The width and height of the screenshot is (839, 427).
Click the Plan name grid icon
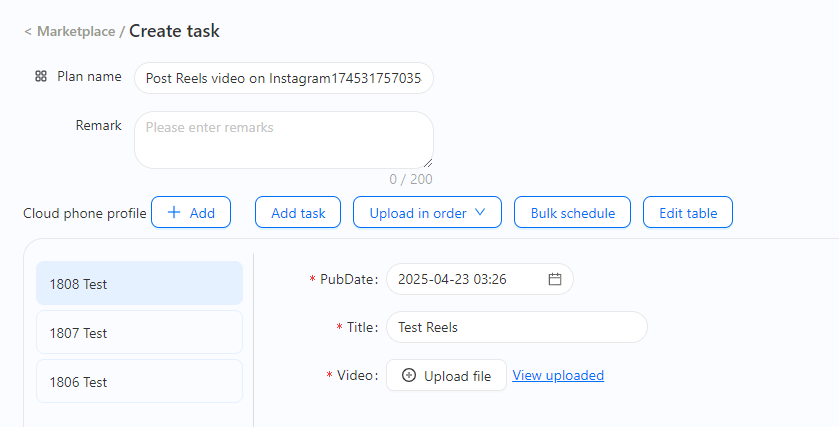click(41, 77)
